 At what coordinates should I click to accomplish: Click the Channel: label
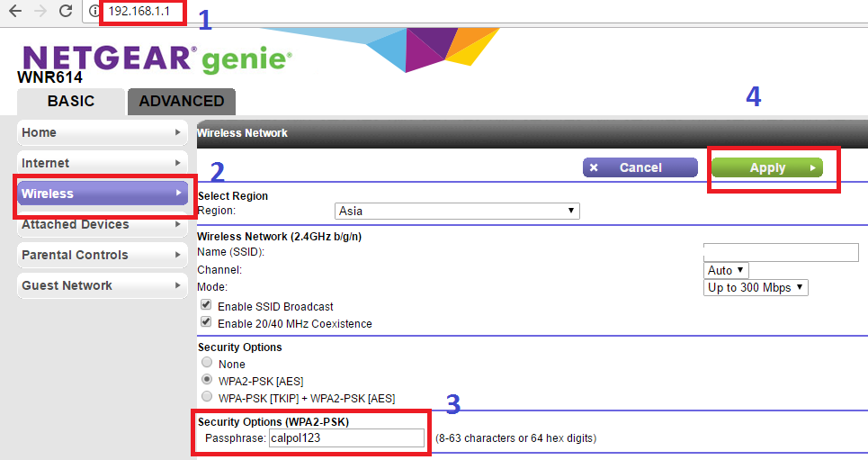[219, 270]
